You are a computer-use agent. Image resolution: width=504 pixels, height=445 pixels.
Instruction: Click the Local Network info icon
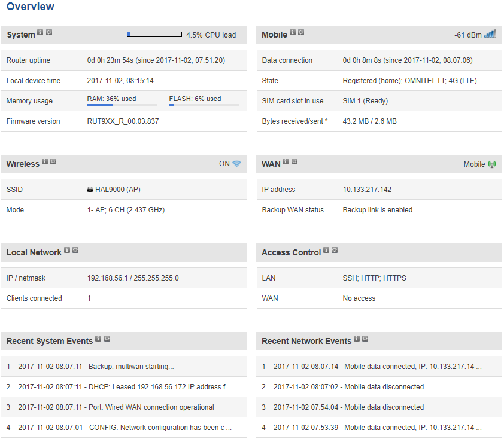click(x=67, y=250)
